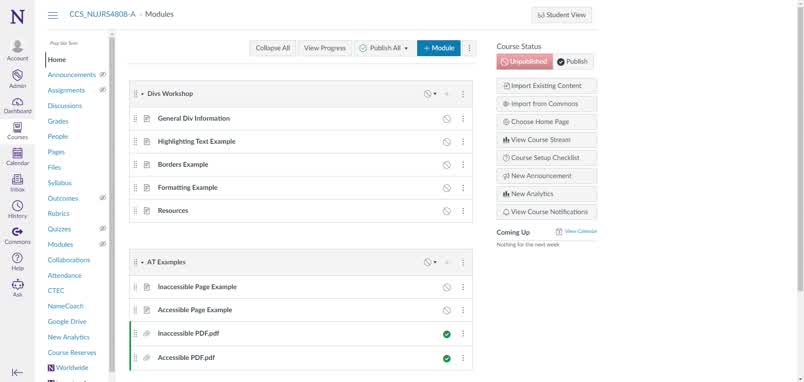Screen dimensions: 804x382
Task: Collapse the AT Examples module arrow
Action: tap(143, 263)
